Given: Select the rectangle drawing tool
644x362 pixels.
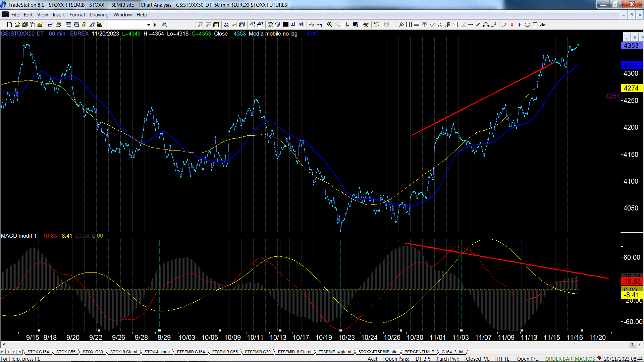Looking at the screenshot, I should (535, 25).
